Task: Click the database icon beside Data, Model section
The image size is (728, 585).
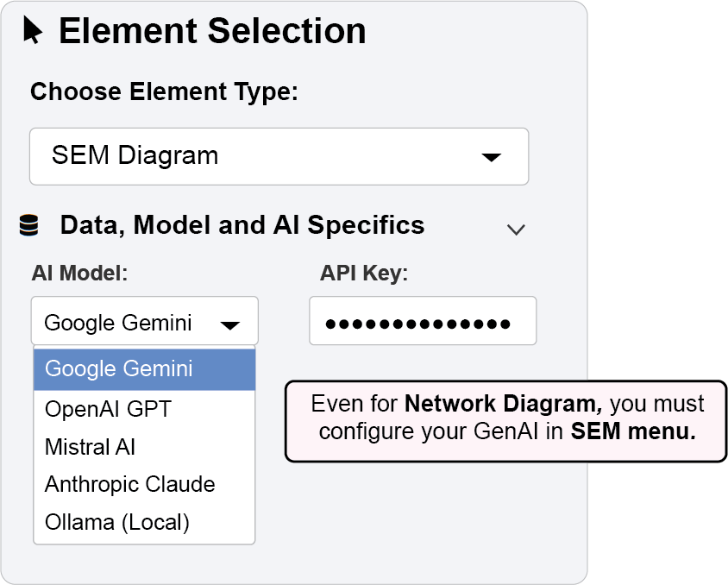Action: coord(28,226)
